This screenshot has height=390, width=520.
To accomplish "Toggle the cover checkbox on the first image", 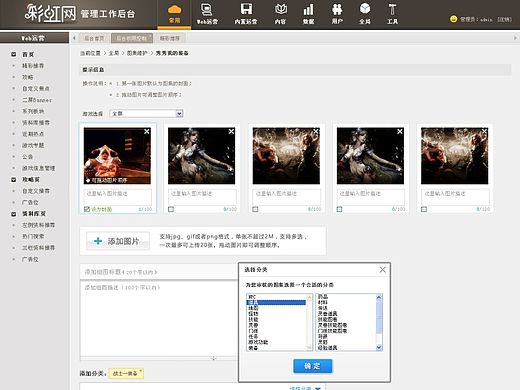I will (x=87, y=209).
